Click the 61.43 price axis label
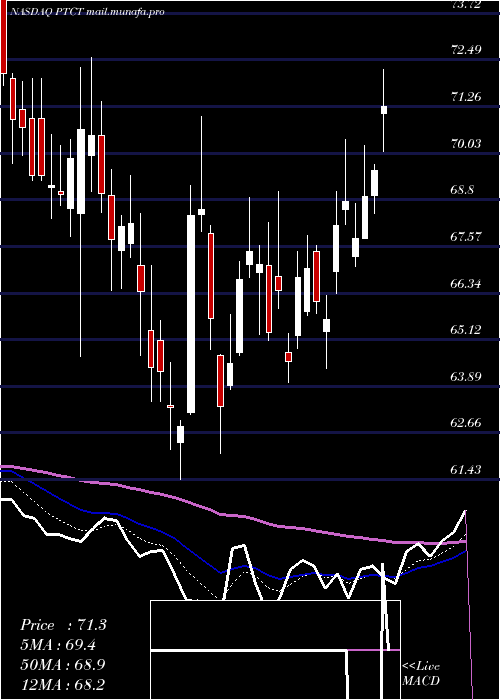Screen dimensions: 500x700 pyautogui.click(x=466, y=469)
